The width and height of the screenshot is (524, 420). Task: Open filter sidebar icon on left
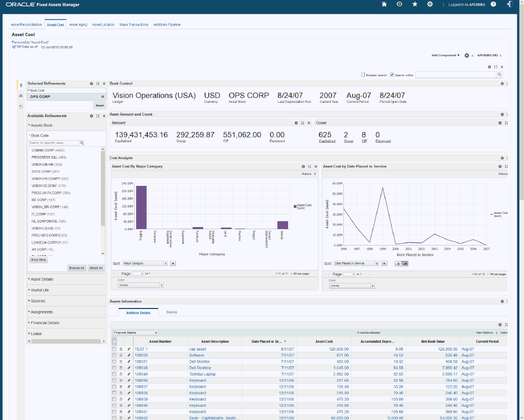coord(20,85)
